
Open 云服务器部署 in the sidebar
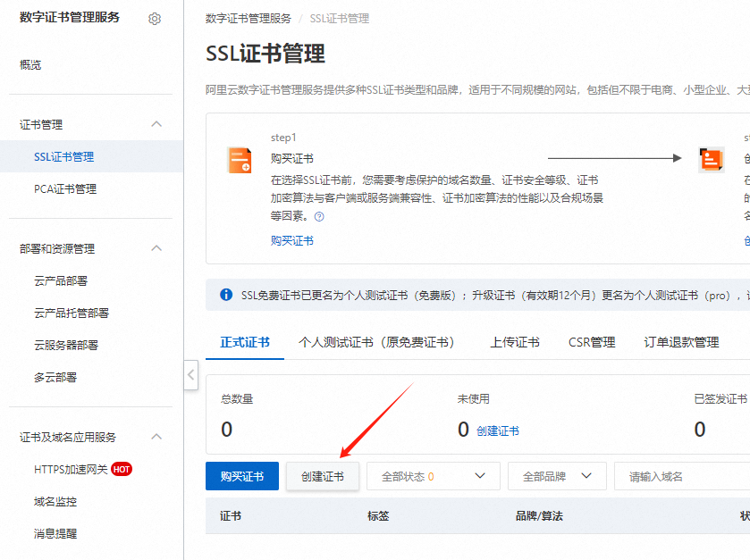pyautogui.click(x=66, y=345)
